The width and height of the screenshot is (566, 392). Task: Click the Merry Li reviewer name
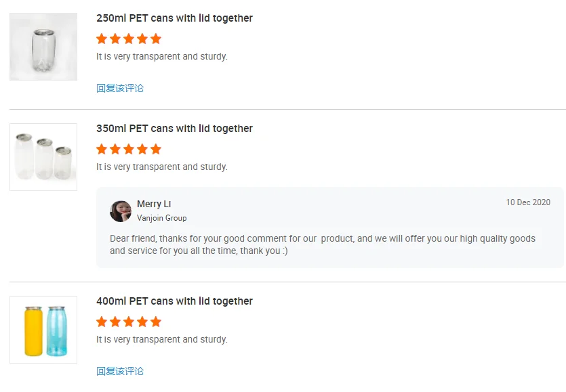pos(154,204)
